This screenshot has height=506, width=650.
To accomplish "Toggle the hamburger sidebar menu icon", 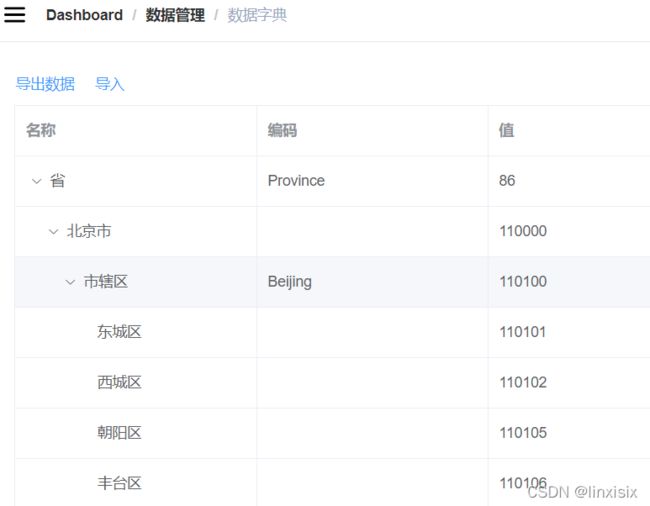I will pos(15,15).
